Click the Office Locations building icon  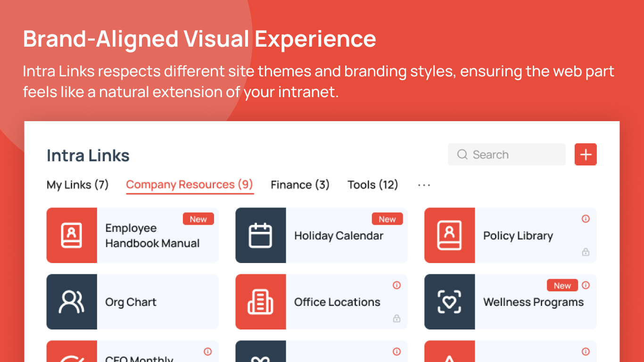point(261,302)
